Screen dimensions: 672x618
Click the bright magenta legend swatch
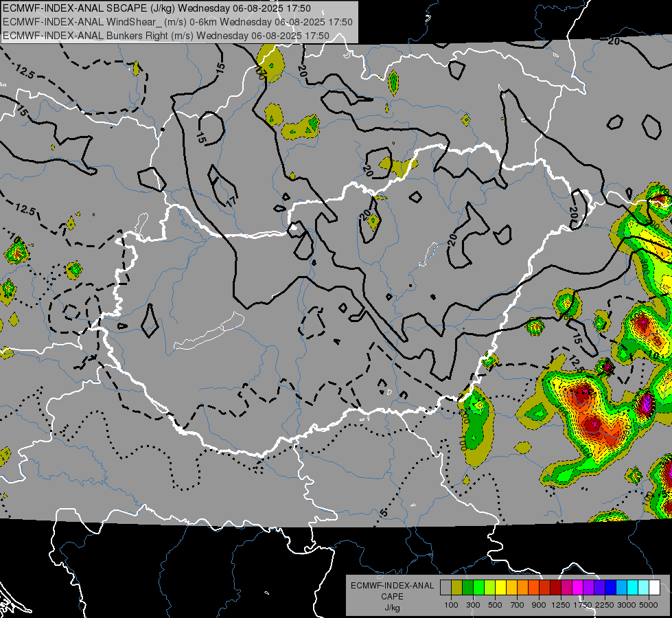pos(577,588)
